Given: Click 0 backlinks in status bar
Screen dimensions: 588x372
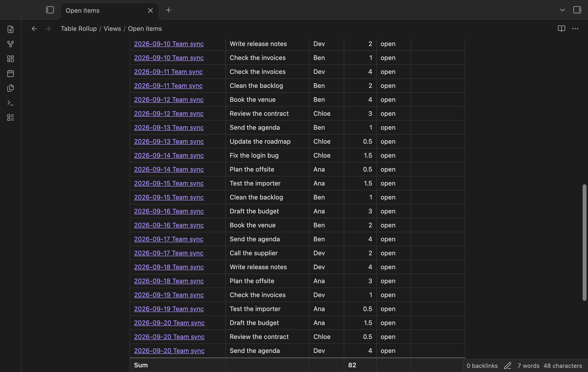Looking at the screenshot, I should point(482,366).
